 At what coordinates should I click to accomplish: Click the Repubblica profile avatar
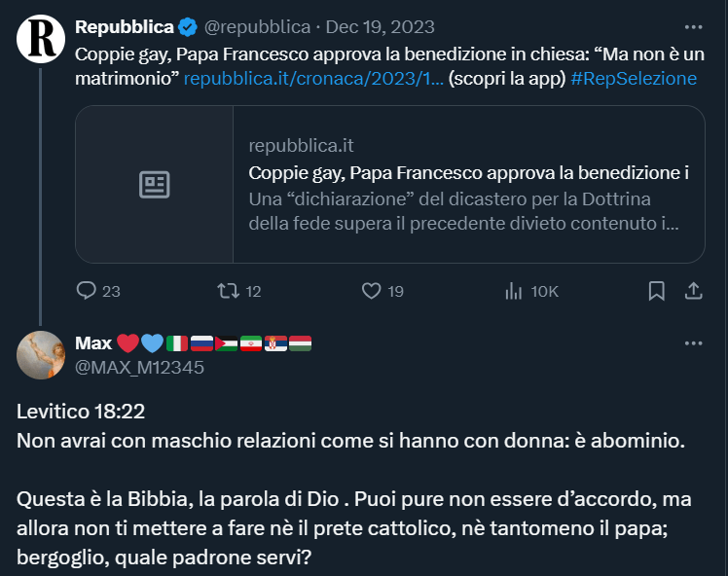[41, 39]
